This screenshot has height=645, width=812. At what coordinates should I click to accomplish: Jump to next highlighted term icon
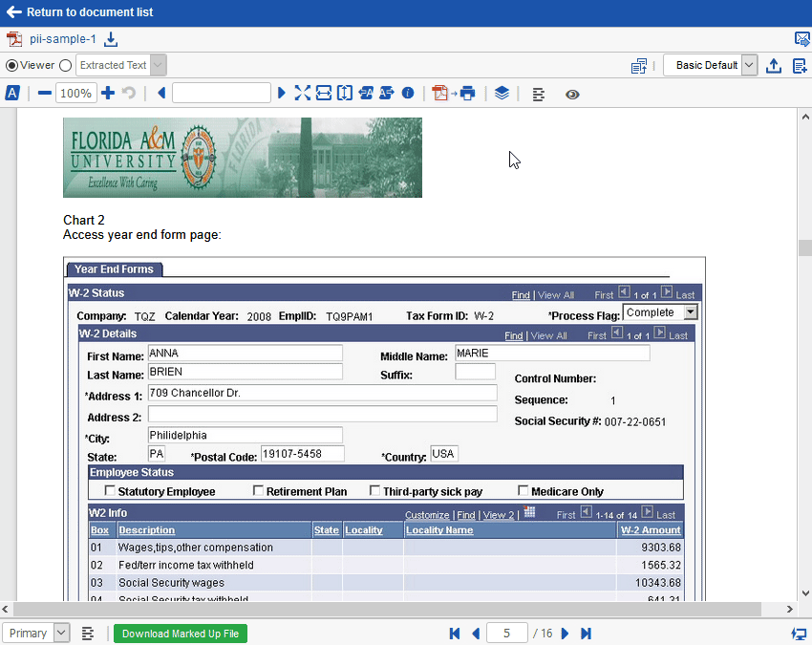386,94
